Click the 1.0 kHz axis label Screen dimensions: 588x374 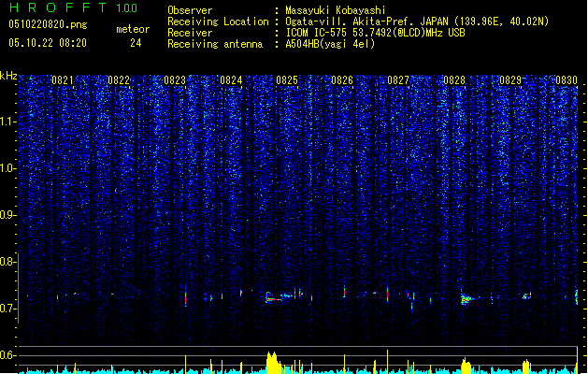point(7,168)
